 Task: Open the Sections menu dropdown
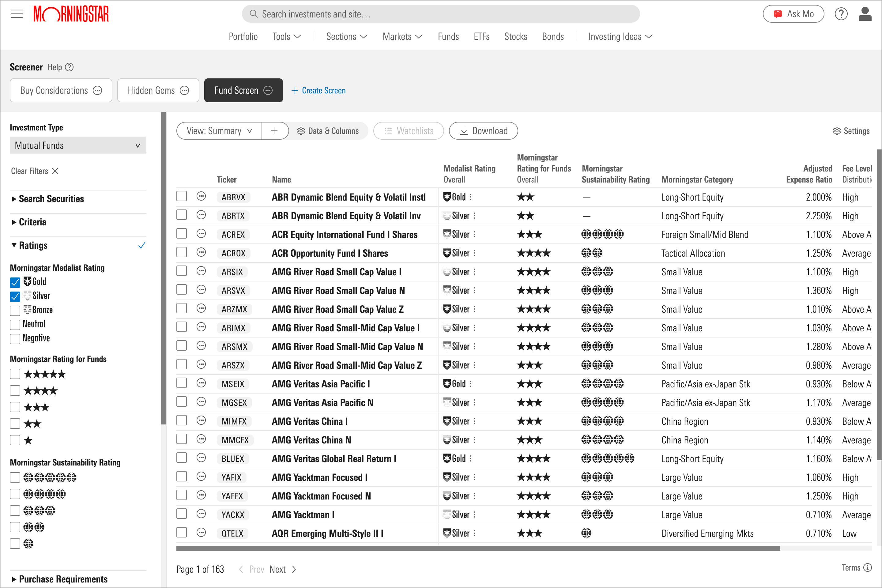tap(346, 36)
